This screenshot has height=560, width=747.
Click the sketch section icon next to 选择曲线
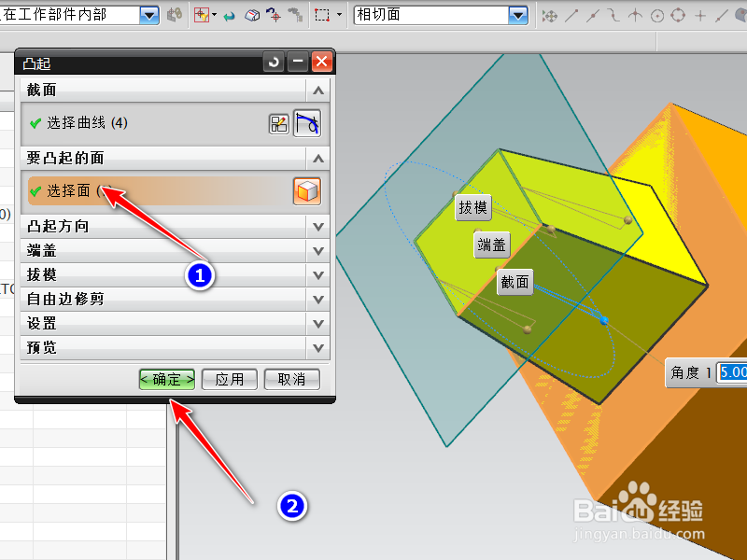278,124
